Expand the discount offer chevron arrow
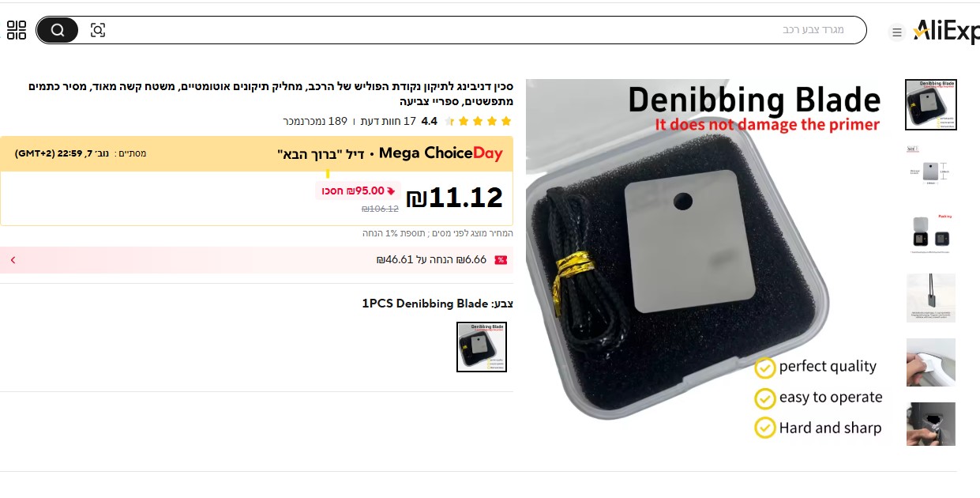This screenshot has width=980, height=498. pyautogui.click(x=13, y=260)
